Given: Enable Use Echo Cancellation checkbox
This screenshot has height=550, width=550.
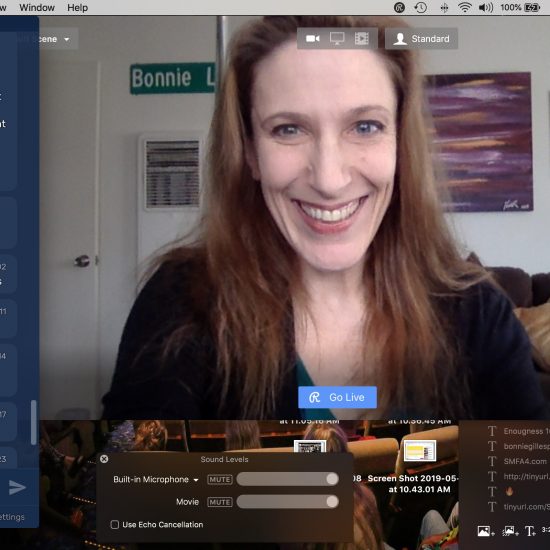Looking at the screenshot, I should [x=114, y=524].
